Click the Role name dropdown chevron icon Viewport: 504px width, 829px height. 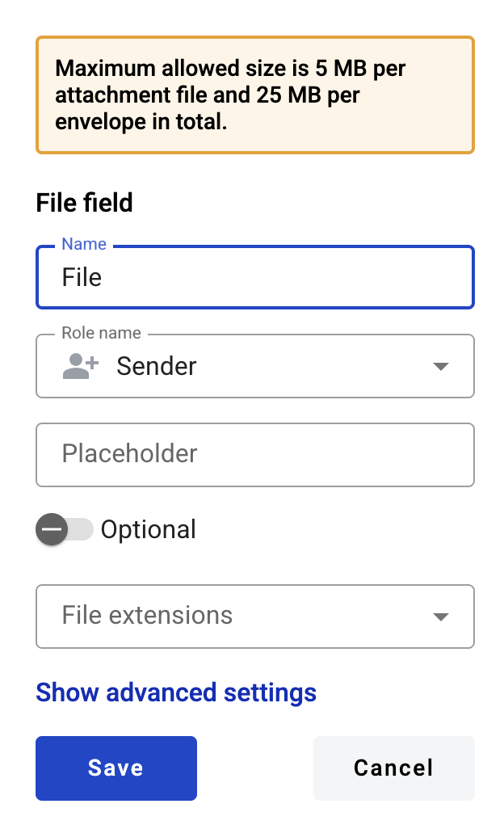tap(441, 366)
